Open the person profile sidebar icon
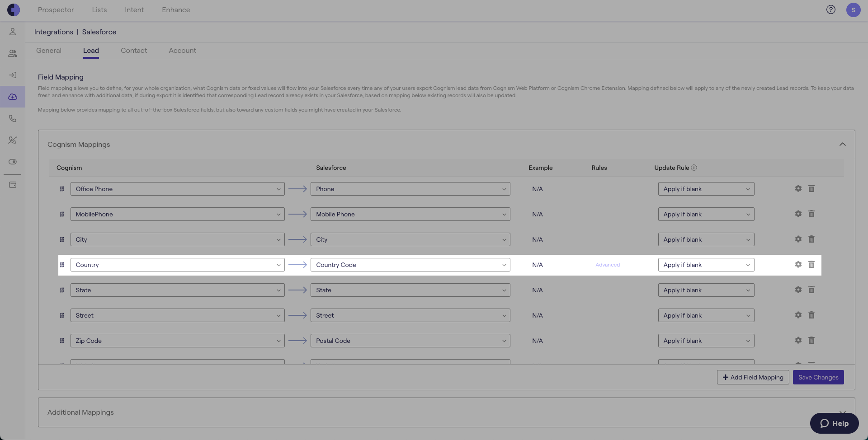 [x=13, y=32]
